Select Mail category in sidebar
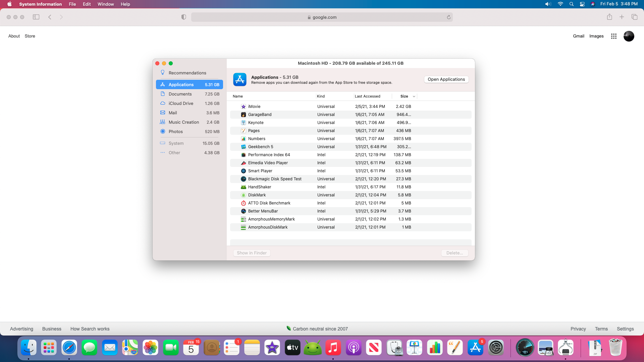The width and height of the screenshot is (644, 362). pyautogui.click(x=190, y=113)
